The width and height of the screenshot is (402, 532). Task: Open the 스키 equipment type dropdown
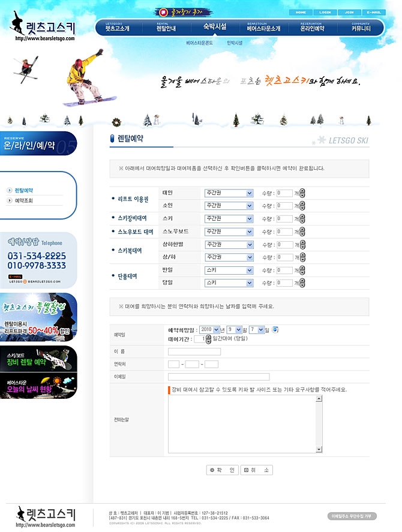click(229, 218)
